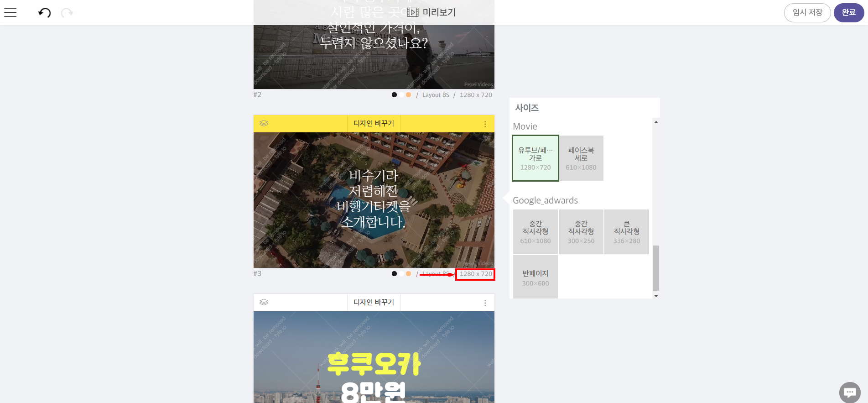Screen dimensions: 868x403
Task: Open the 미리보기 preview
Action: pyautogui.click(x=431, y=12)
